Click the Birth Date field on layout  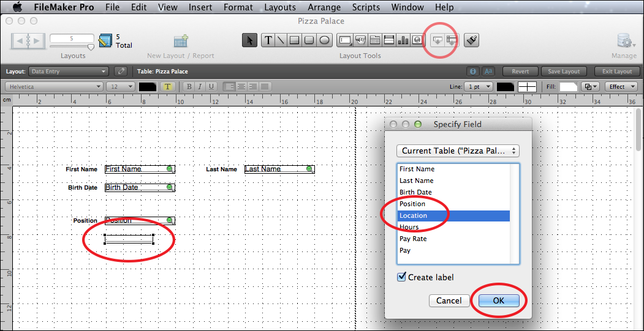tap(140, 187)
